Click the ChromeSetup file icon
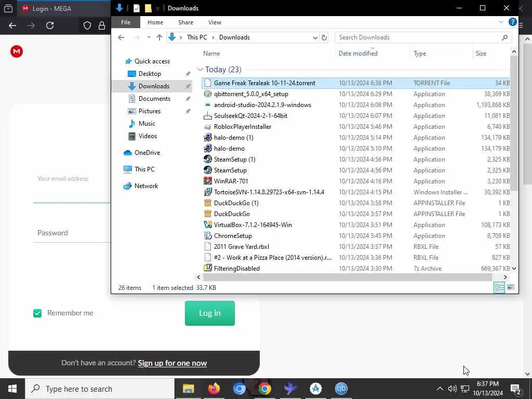This screenshot has height=399, width=532. pyautogui.click(x=208, y=235)
